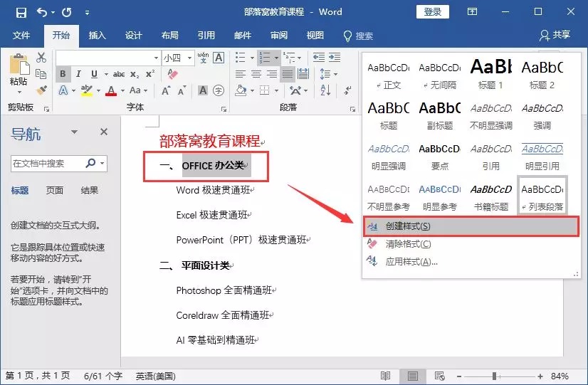
Task: Open the font color dropdown arrow
Action: click(122, 90)
